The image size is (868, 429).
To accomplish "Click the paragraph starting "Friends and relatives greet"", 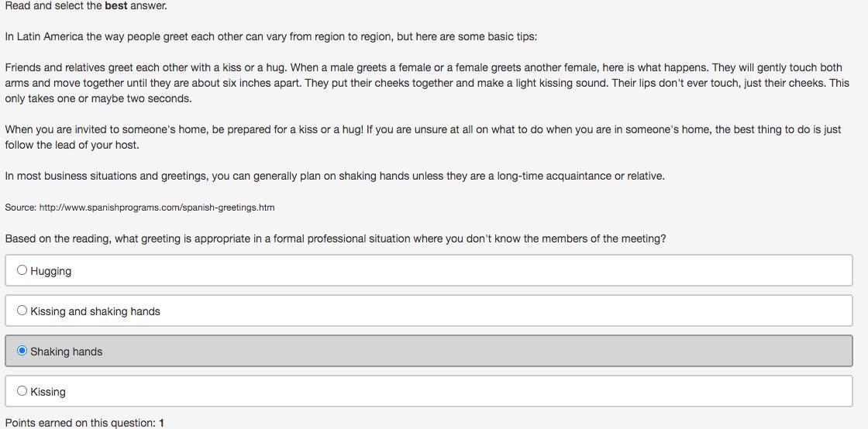I will 427,83.
